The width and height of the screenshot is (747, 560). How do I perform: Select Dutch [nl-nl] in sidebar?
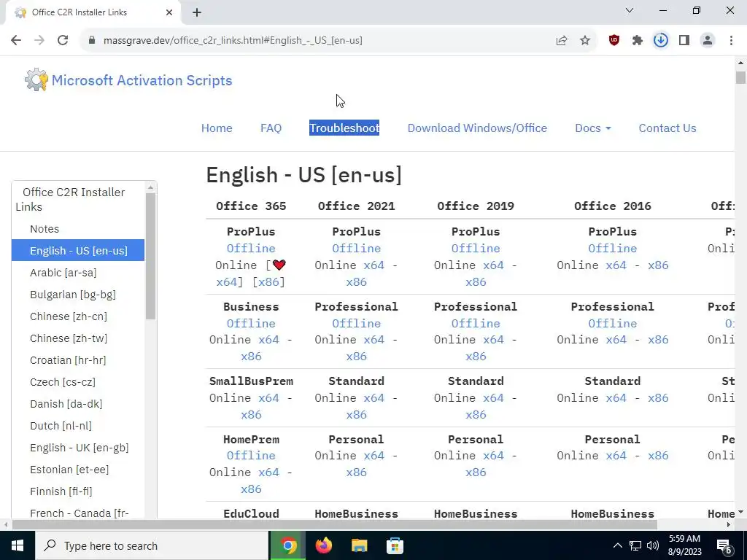click(x=77, y=426)
